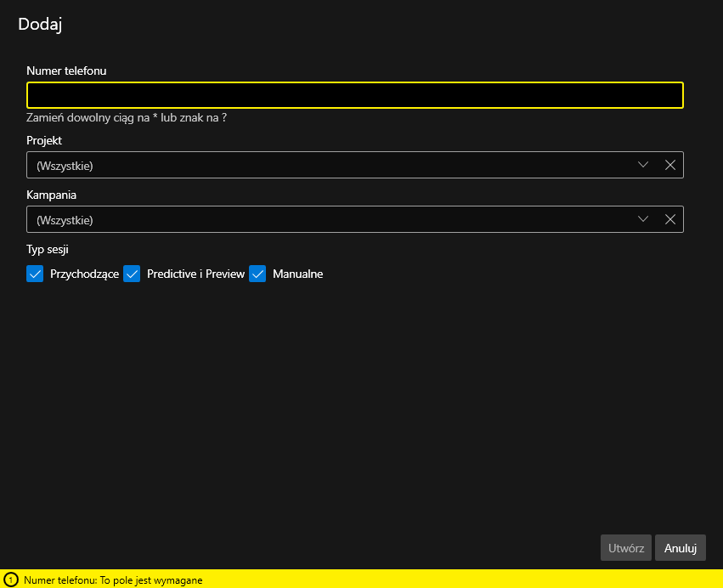Expand the Projekt dropdown chevron arrow
This screenshot has width=723, height=588.
click(x=643, y=166)
